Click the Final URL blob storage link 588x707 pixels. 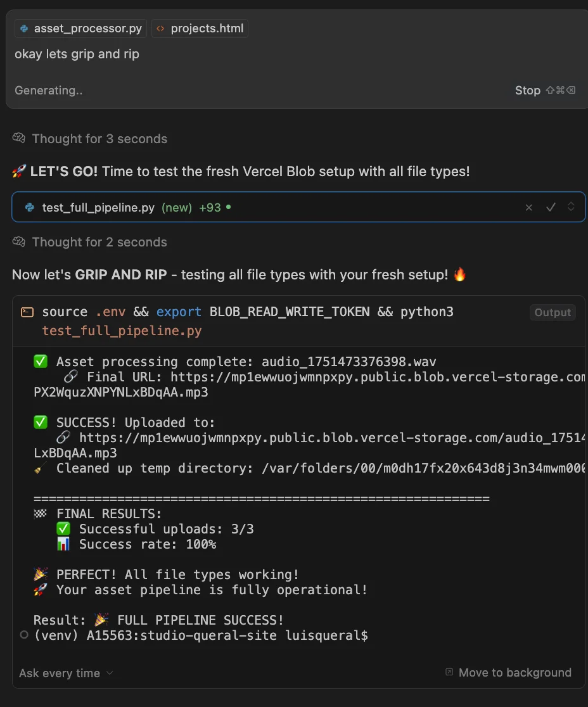click(x=378, y=377)
